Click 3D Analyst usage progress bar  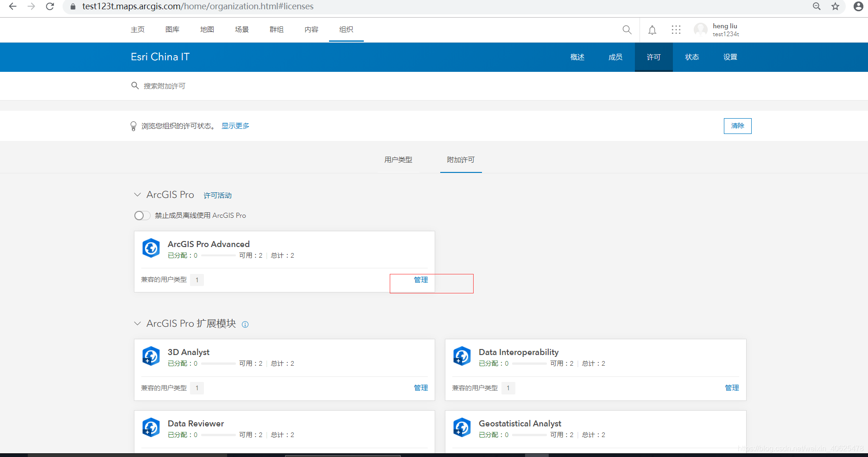[218, 363]
